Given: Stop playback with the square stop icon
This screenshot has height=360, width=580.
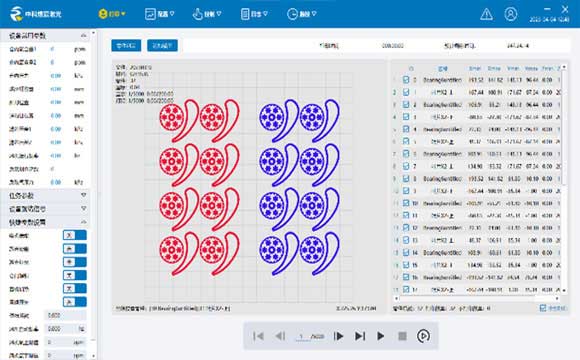Looking at the screenshot, I should (402, 336).
